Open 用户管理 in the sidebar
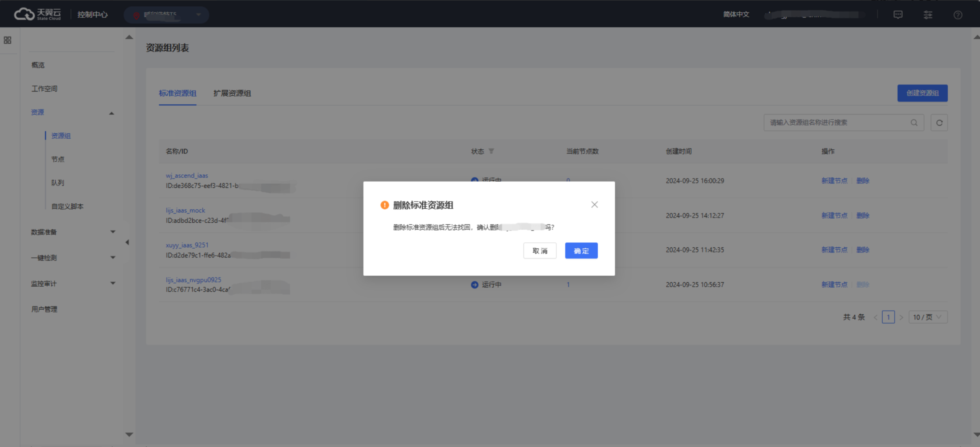Screen dimensions: 980x447 pyautogui.click(x=44, y=309)
